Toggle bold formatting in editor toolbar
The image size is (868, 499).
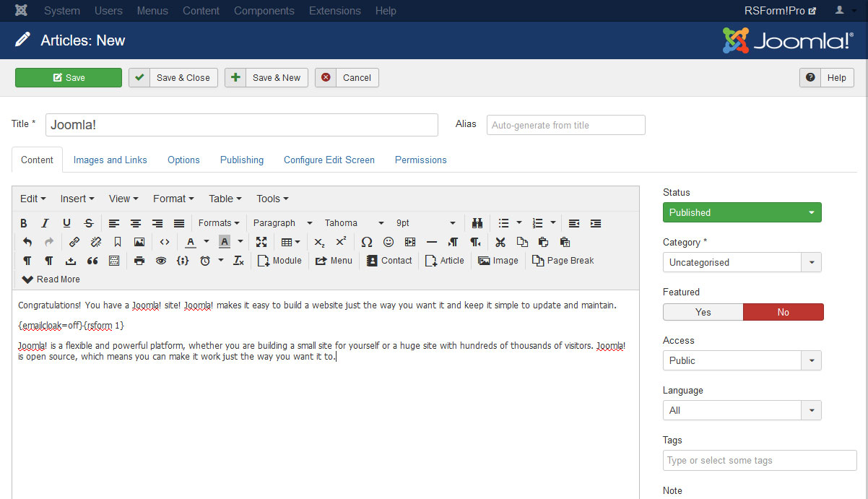24,223
